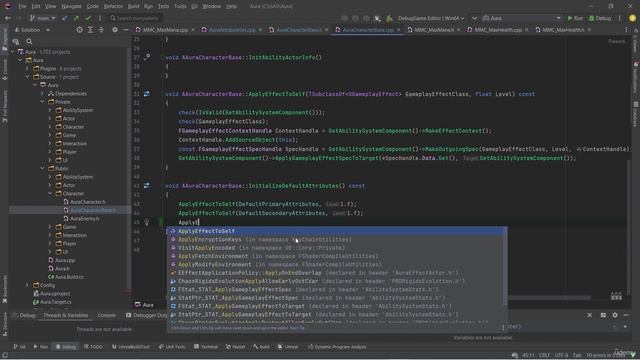Click the CRLF line ending status entry
This screenshot has width=640, height=360.
click(x=544, y=355)
